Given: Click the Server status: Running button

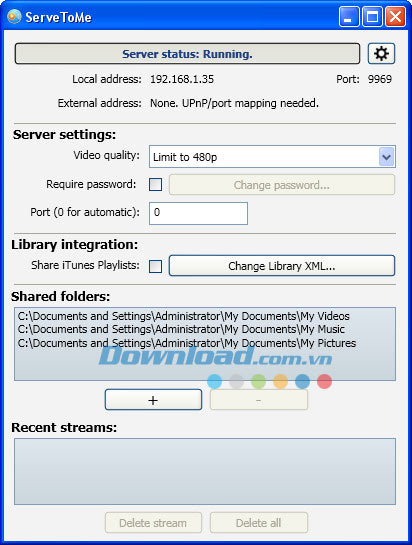Looking at the screenshot, I should click(187, 54).
